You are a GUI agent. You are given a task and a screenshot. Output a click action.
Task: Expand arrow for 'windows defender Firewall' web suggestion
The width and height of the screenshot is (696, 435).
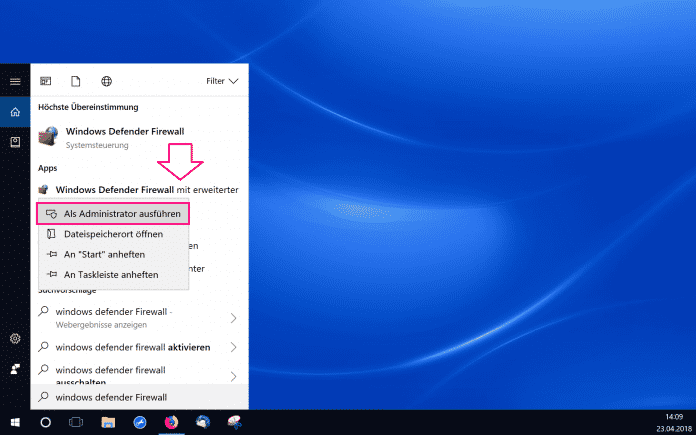point(233,318)
